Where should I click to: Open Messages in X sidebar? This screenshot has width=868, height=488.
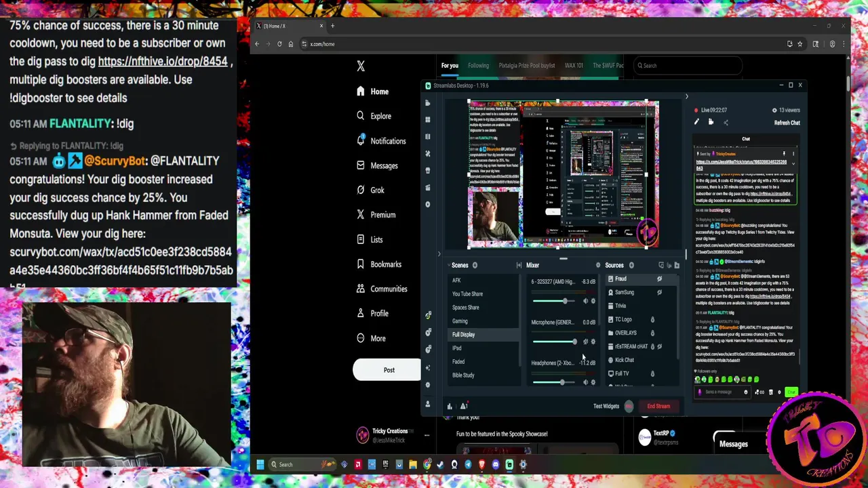pos(376,165)
